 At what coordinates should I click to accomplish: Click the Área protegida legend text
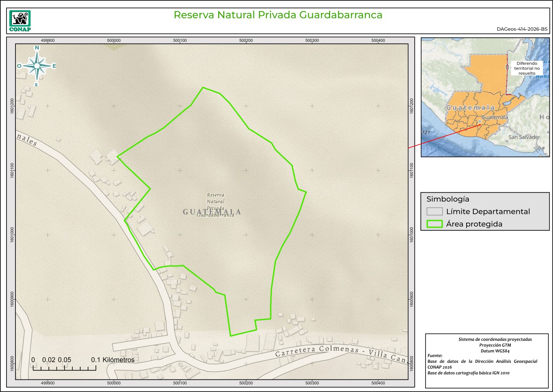(474, 224)
